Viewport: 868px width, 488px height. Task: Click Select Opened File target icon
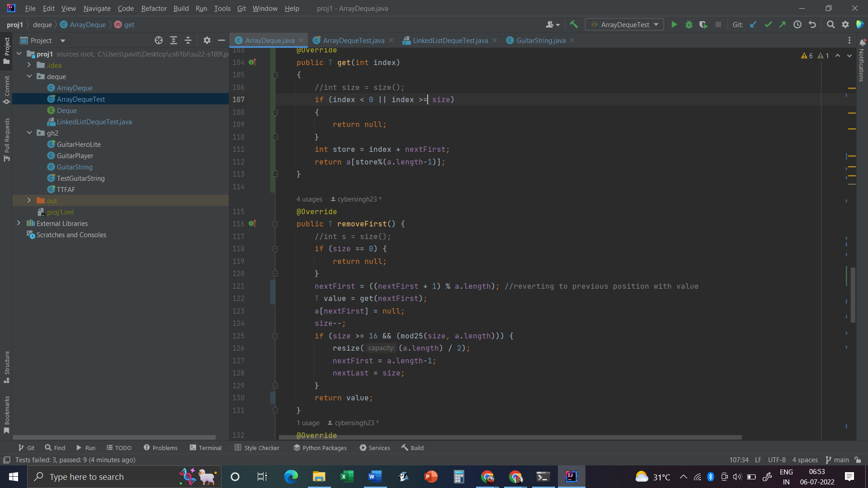tap(159, 41)
